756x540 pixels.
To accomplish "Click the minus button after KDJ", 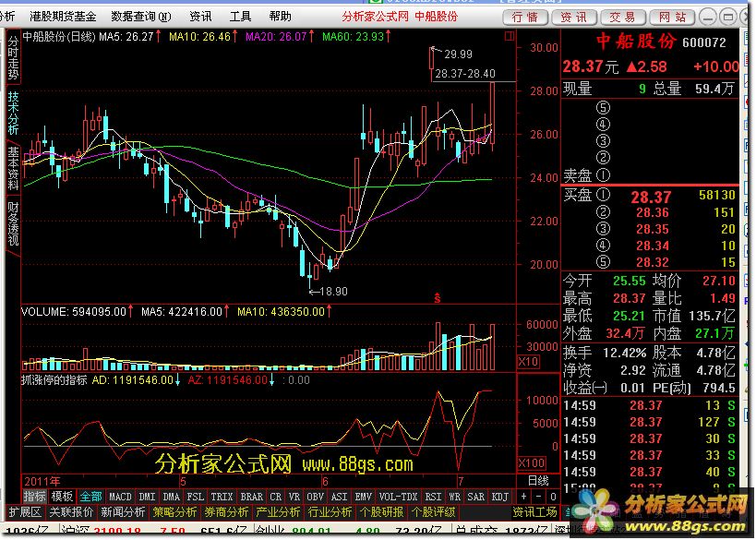I will [x=538, y=496].
